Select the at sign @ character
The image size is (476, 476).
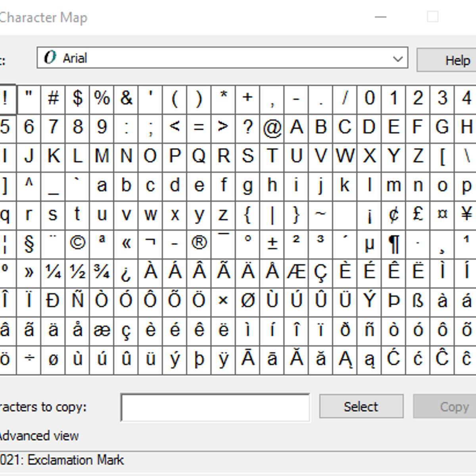tap(272, 127)
